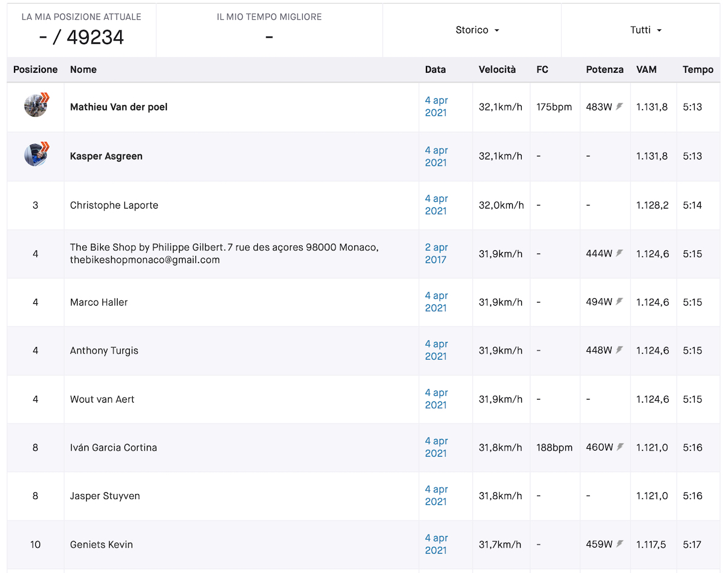Screen dimensions: 728x573
Task: Open the 2 apr 2017 activity link
Action: click(x=436, y=253)
